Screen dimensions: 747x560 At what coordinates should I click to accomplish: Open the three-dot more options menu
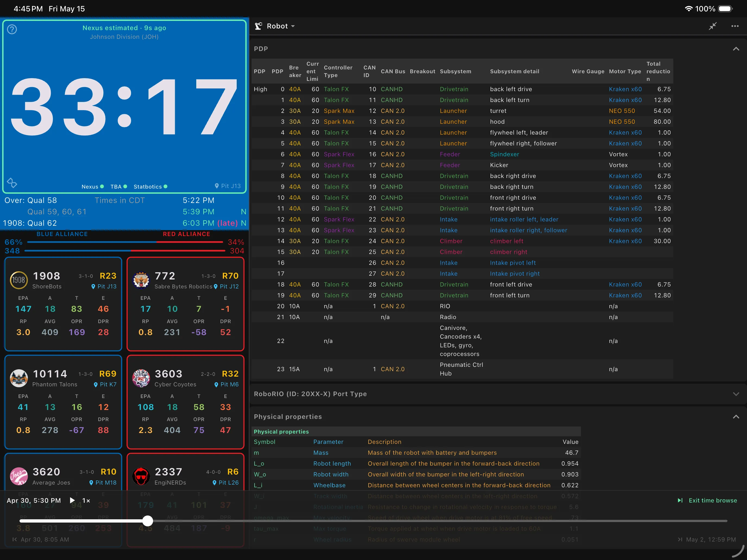tap(735, 26)
